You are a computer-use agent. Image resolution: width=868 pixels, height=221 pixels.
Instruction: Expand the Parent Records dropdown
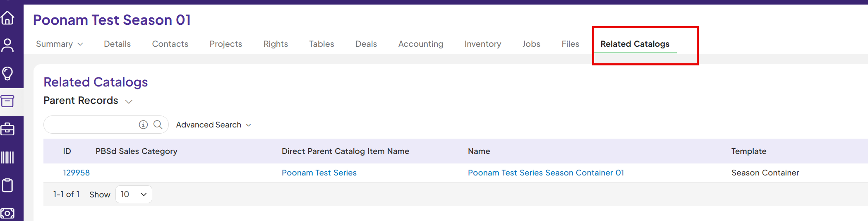[x=129, y=101]
